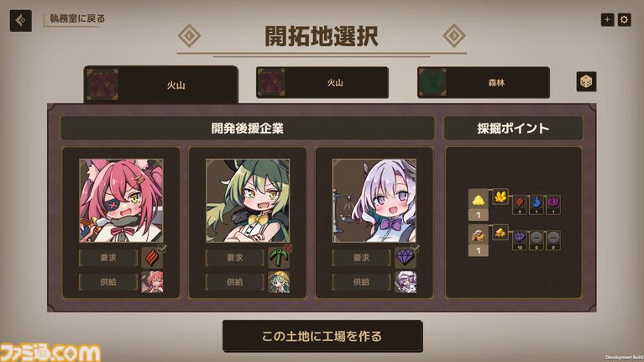Click 執務室に戻る link

77,18
